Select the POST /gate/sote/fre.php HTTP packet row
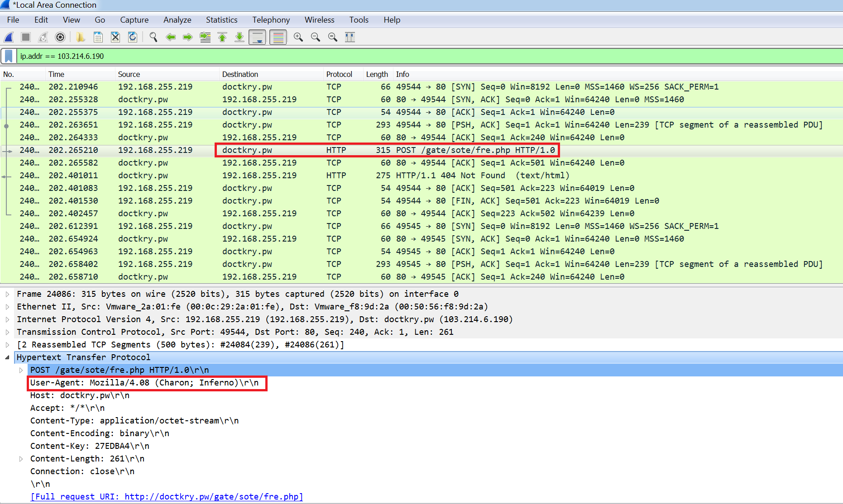 click(421, 150)
